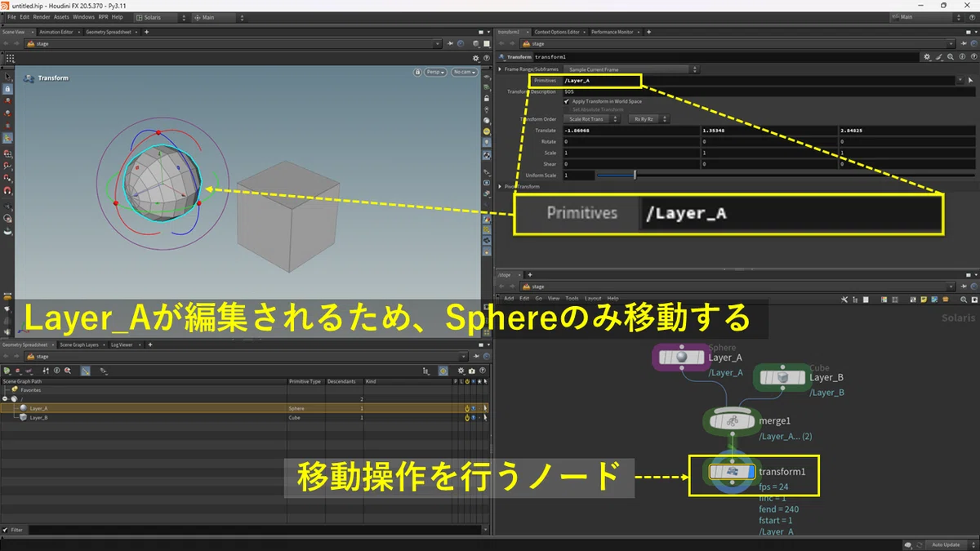This screenshot has height=551, width=980.
Task: Click the Uniform Scale slider handle
Action: click(635, 175)
